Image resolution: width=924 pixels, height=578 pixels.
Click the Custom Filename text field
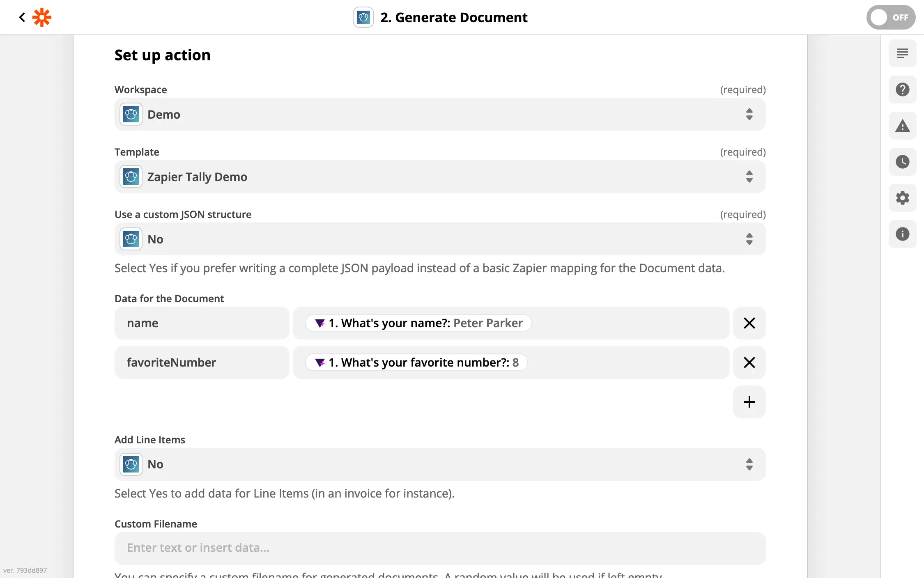click(x=439, y=548)
